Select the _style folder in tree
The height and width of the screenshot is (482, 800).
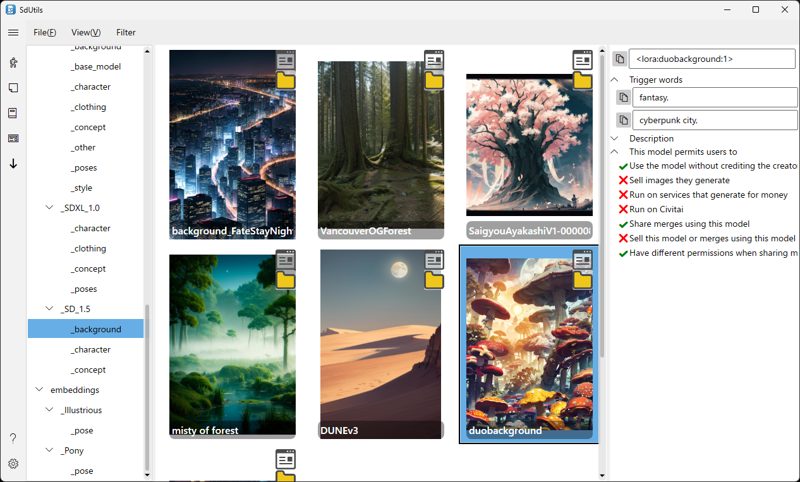click(x=82, y=188)
